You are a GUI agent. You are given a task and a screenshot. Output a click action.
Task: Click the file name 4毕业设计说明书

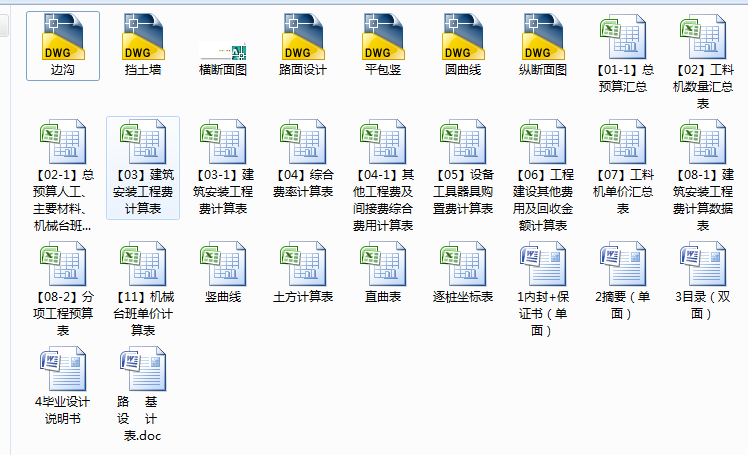coord(62,410)
